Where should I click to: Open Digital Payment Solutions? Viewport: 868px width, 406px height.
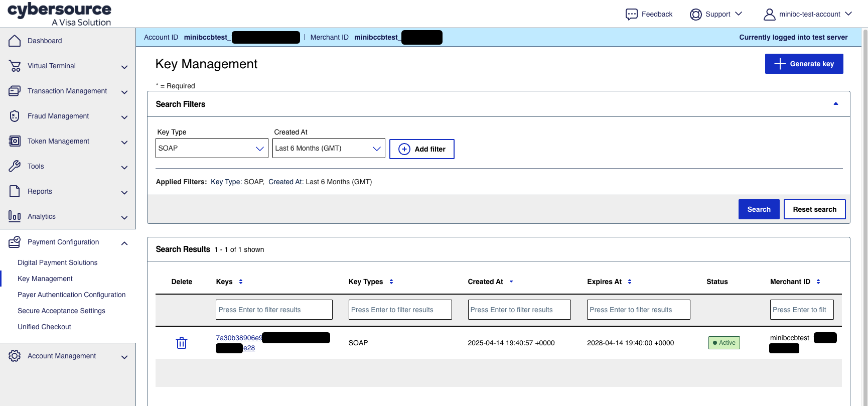tap(57, 262)
